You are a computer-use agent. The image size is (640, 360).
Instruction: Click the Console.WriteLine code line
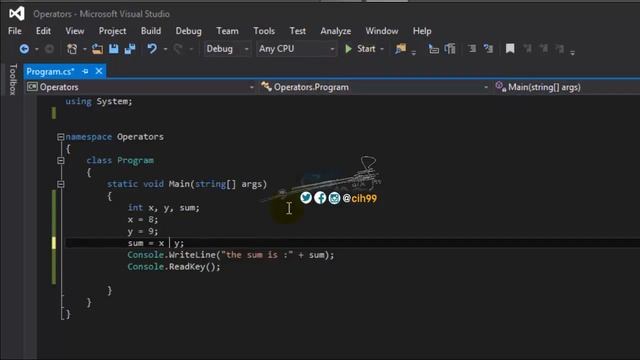[231, 255]
